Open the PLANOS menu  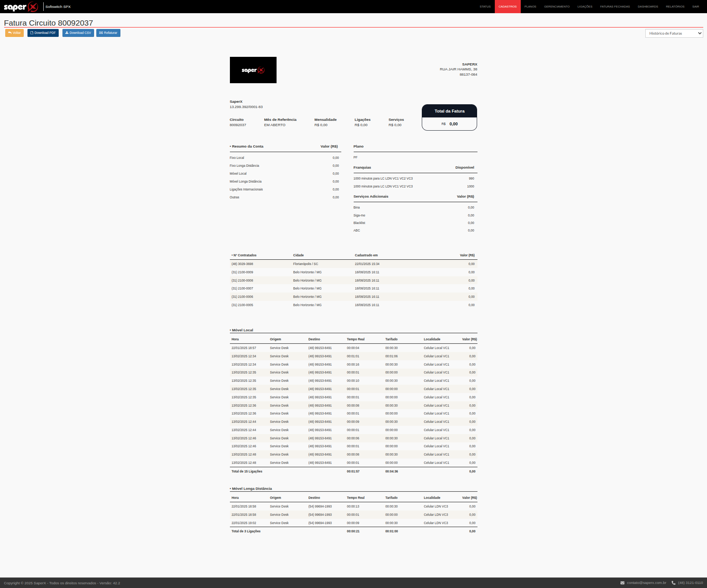click(x=530, y=7)
